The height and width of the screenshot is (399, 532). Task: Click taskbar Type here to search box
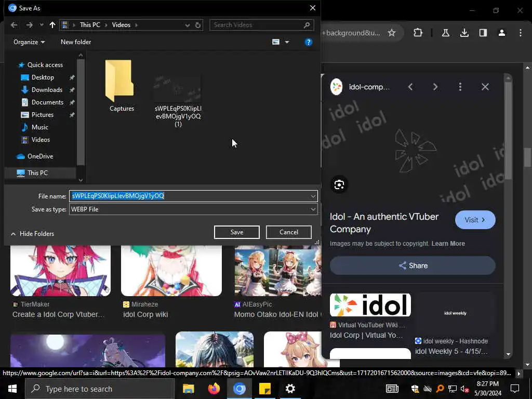click(100, 389)
